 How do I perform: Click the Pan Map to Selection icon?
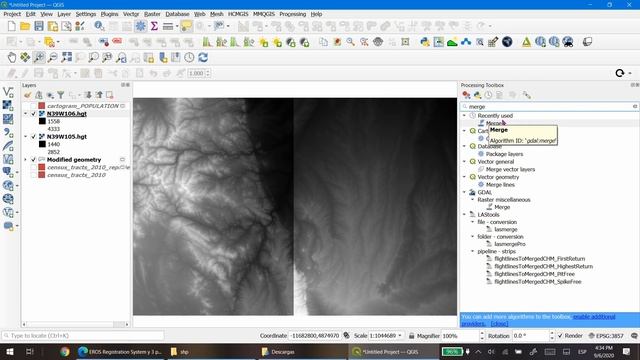25,58
